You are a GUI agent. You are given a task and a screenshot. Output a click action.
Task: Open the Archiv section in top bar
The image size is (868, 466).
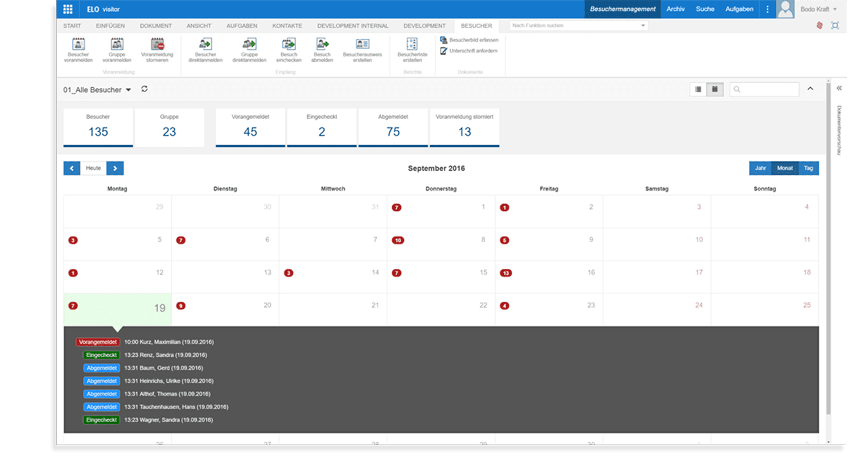pos(675,9)
